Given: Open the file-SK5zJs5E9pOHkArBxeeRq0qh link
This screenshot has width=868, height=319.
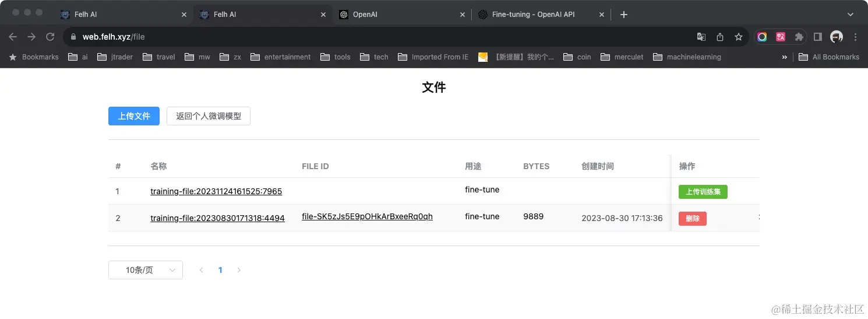Looking at the screenshot, I should (367, 216).
